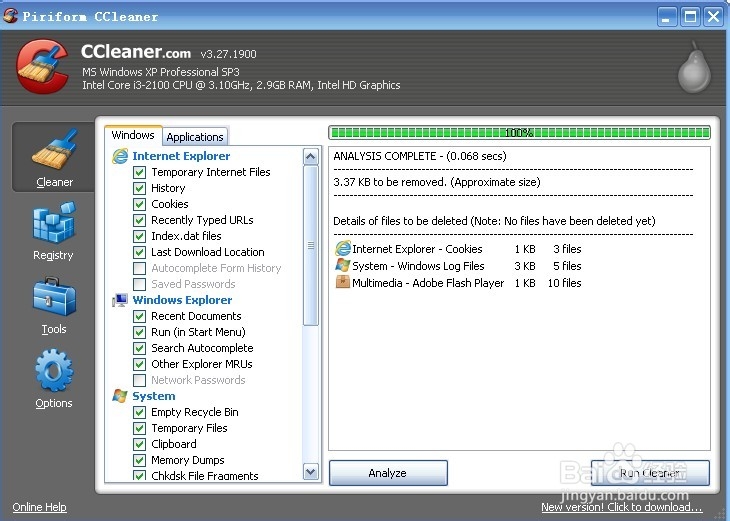730x521 pixels.
Task: Toggle Index.dat files checkbox
Action: [x=139, y=236]
